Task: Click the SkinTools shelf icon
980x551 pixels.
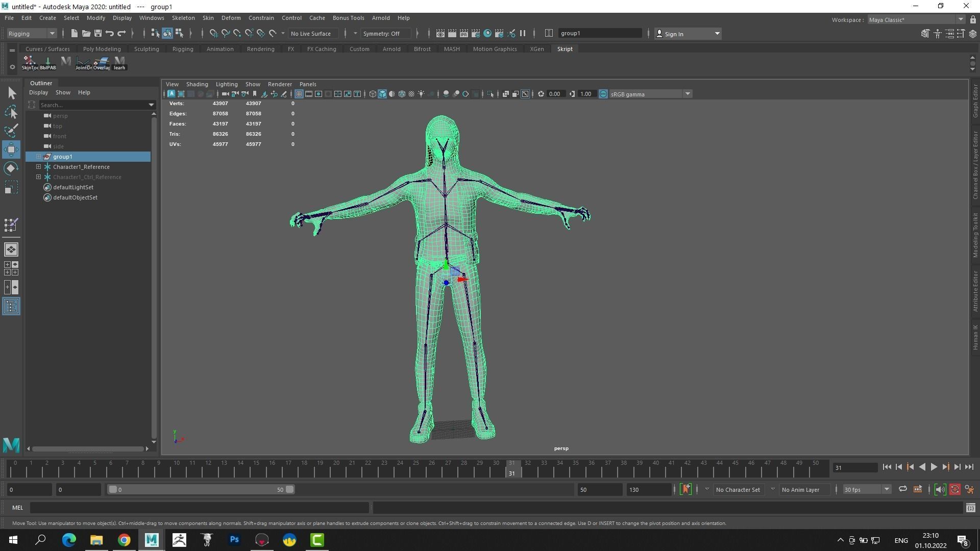Action: pyautogui.click(x=30, y=63)
